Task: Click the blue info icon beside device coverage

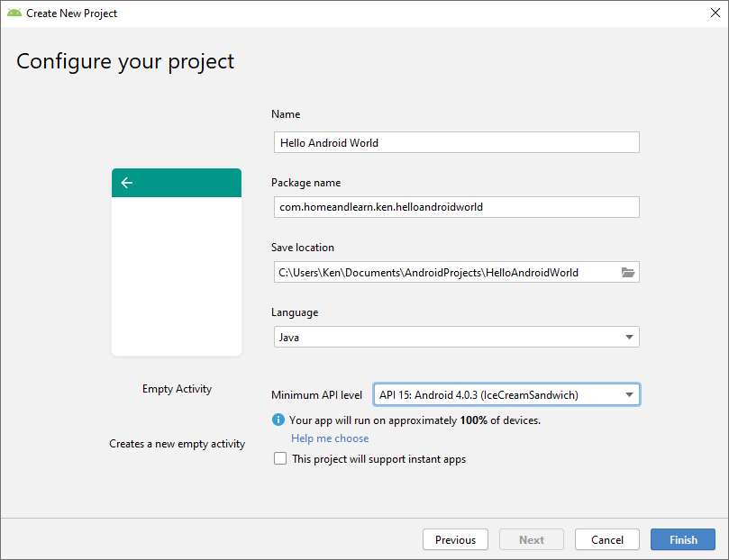Action: pyautogui.click(x=278, y=420)
